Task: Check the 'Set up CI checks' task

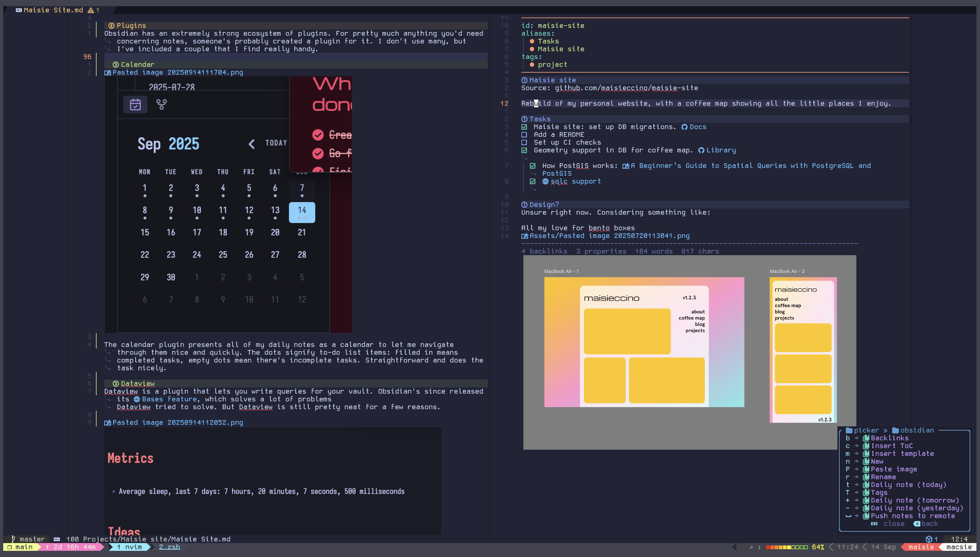Action: pyautogui.click(x=524, y=143)
